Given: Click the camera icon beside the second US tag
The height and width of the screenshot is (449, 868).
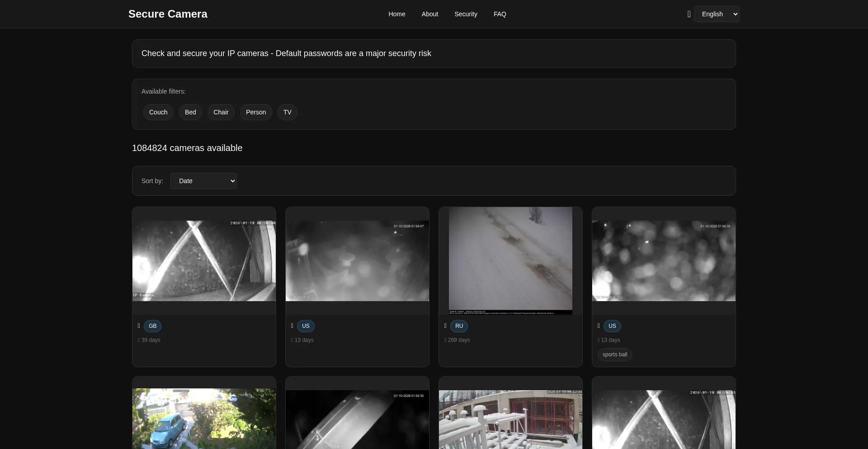Looking at the screenshot, I should [598, 326].
